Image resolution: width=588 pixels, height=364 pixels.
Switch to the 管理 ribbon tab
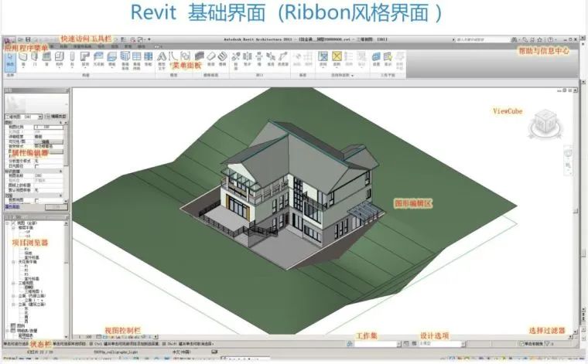tap(128, 46)
